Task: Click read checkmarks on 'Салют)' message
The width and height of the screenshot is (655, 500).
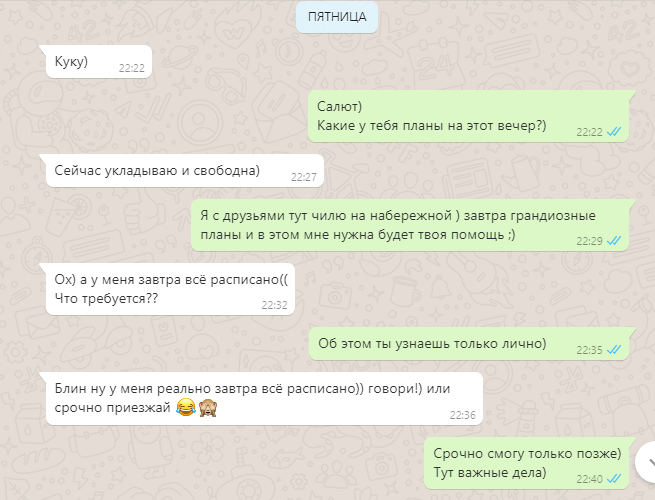Action: 614,132
